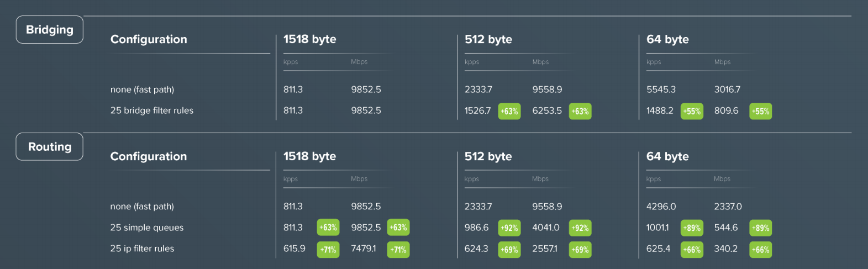
Task: Click the Bridging section label
Action: [x=49, y=30]
